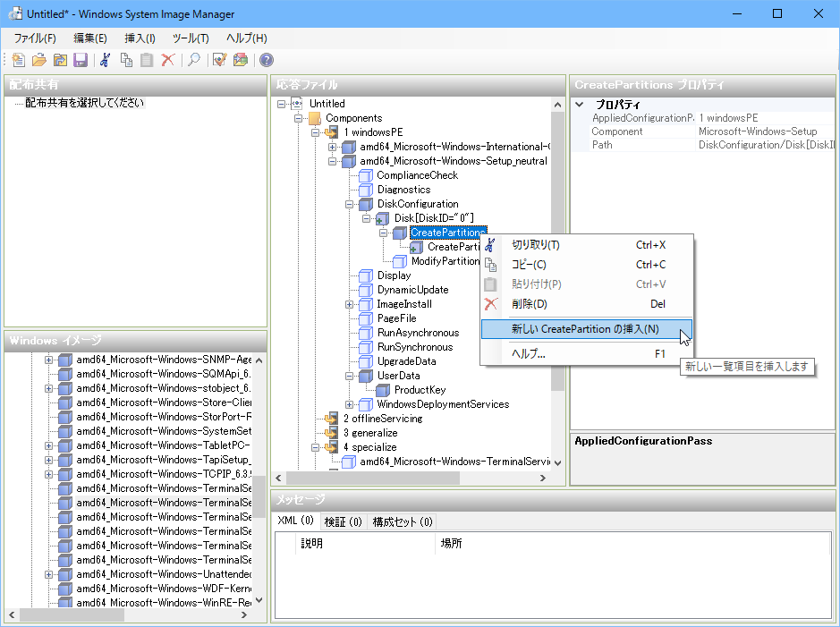The width and height of the screenshot is (840, 627).
Task: Click the ComplianceCheck node cube icon
Action: [366, 175]
